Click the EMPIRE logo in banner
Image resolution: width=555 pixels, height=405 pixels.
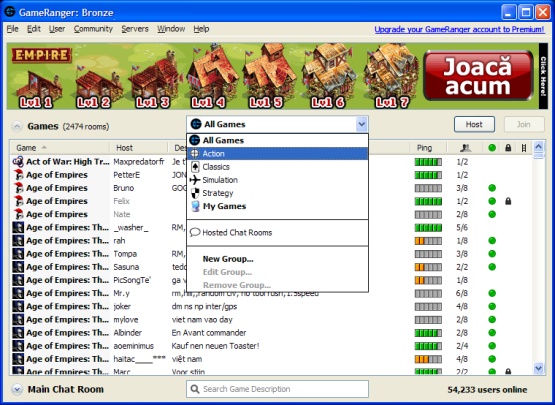41,55
